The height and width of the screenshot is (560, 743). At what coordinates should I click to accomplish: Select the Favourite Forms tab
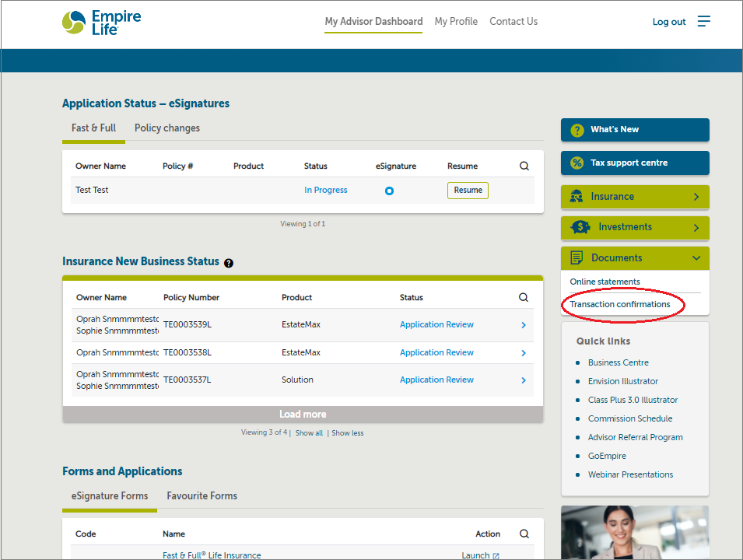pos(202,495)
